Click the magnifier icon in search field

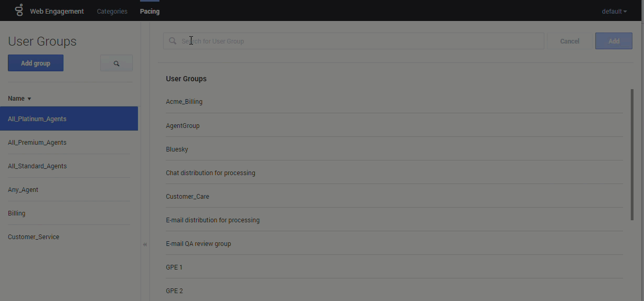click(x=173, y=41)
